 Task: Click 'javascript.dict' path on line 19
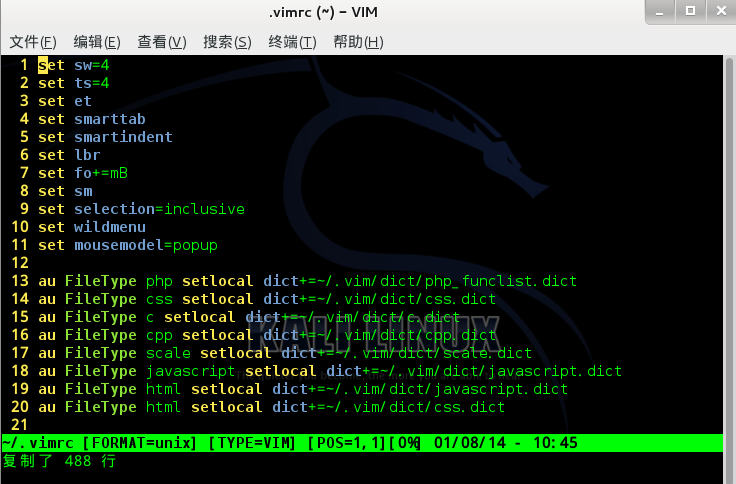click(x=500, y=389)
